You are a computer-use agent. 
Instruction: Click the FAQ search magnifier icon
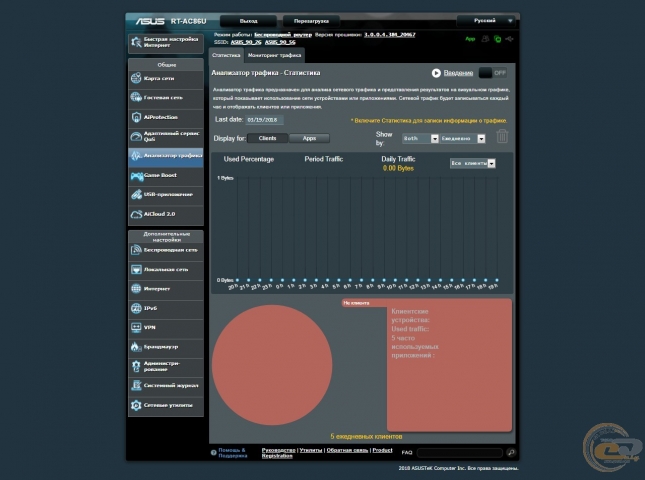click(511, 452)
